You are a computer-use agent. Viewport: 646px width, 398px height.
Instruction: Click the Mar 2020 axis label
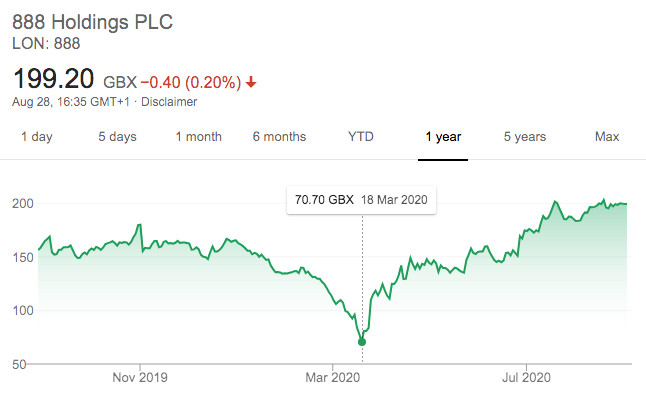(332, 377)
